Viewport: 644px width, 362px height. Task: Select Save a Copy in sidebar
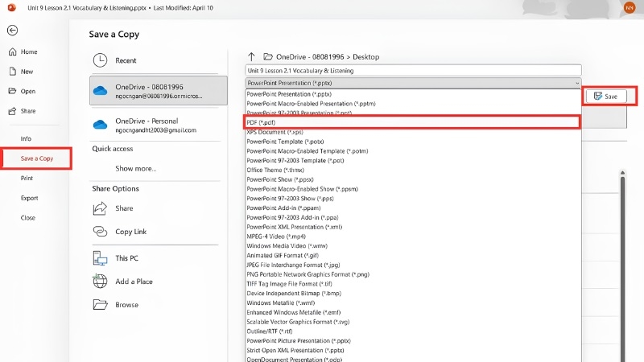point(37,158)
